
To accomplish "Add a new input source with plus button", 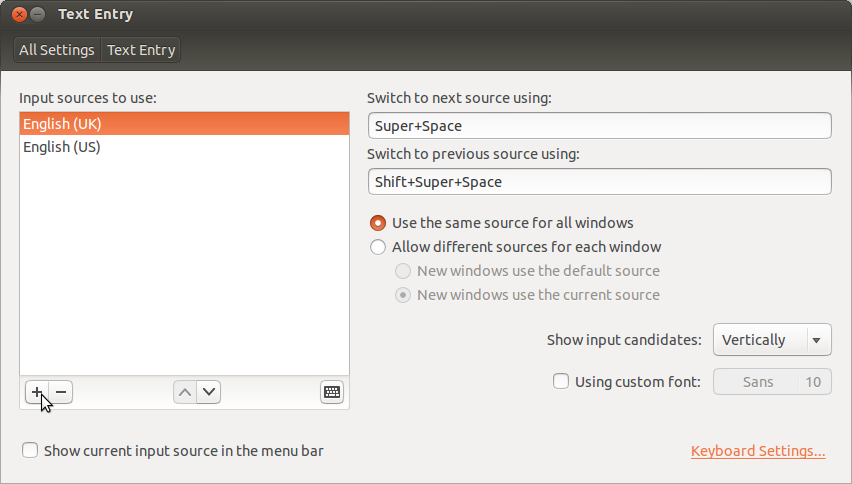I will click(x=37, y=392).
